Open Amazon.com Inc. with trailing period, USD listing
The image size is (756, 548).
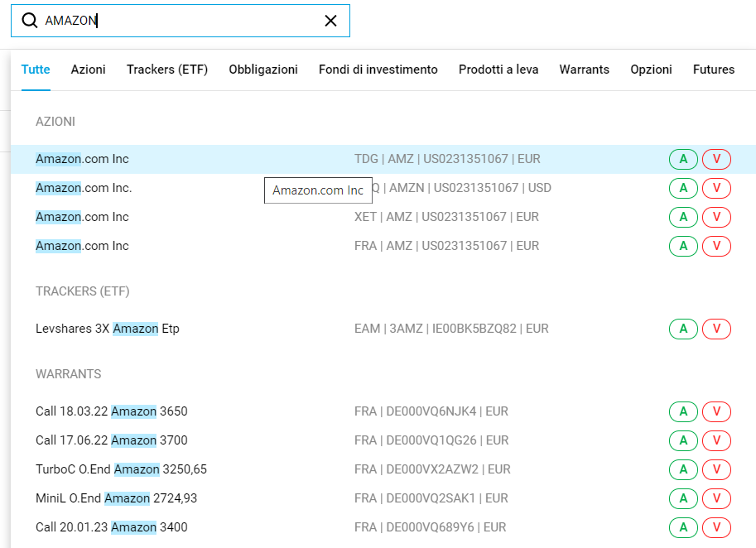84,188
